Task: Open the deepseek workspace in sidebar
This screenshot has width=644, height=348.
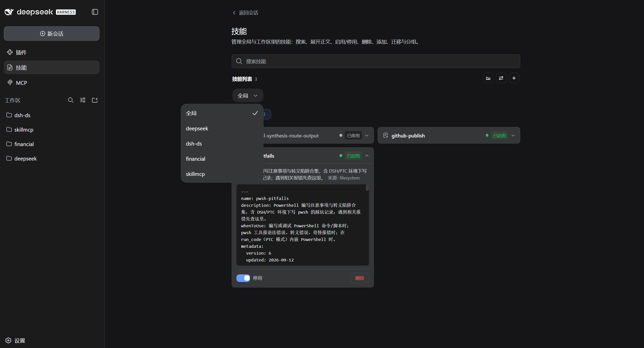Action: pos(52,158)
